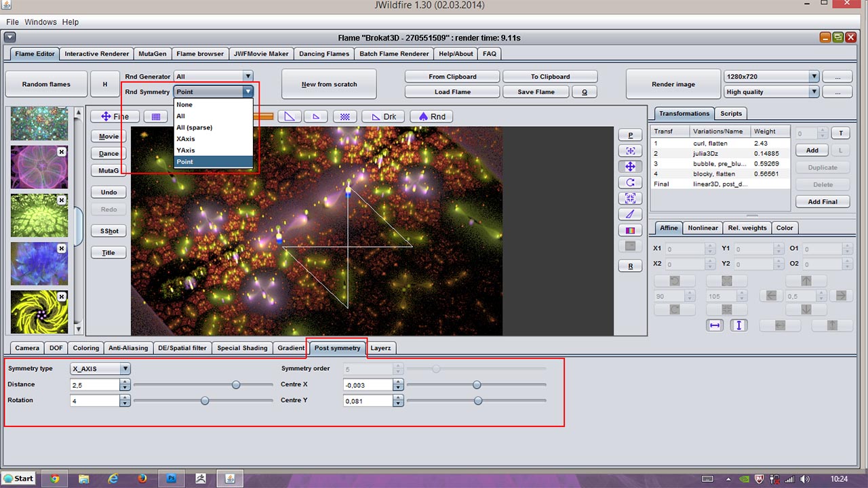Select the rotate triangle tool icon
This screenshot has height=488, width=868.
[x=631, y=182]
